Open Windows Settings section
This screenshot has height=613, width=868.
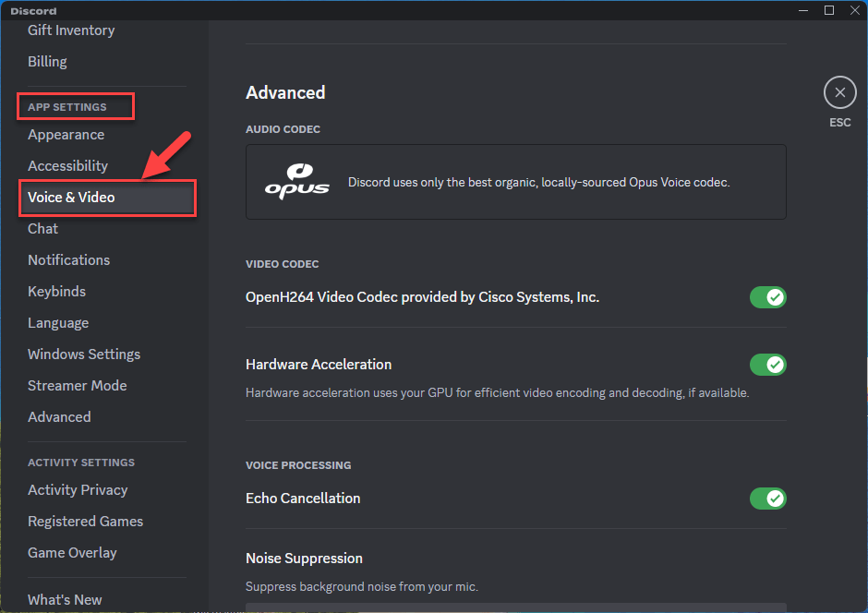(x=84, y=355)
